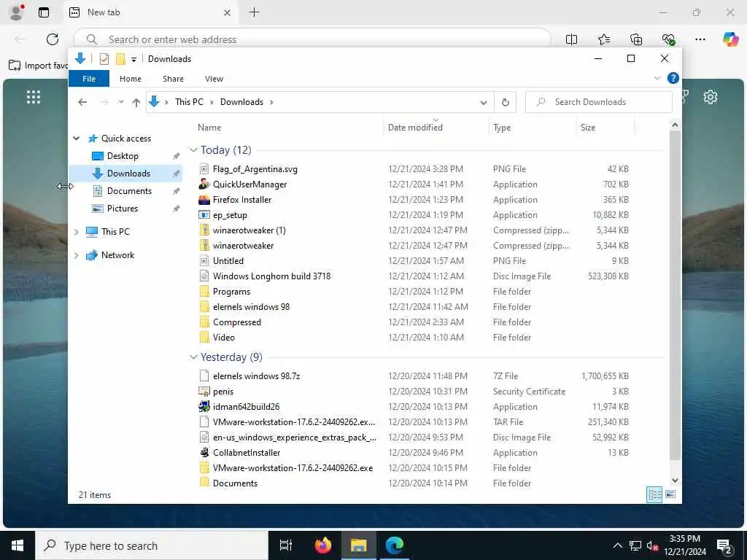Select the CollabnetInstaller application icon

point(204,453)
